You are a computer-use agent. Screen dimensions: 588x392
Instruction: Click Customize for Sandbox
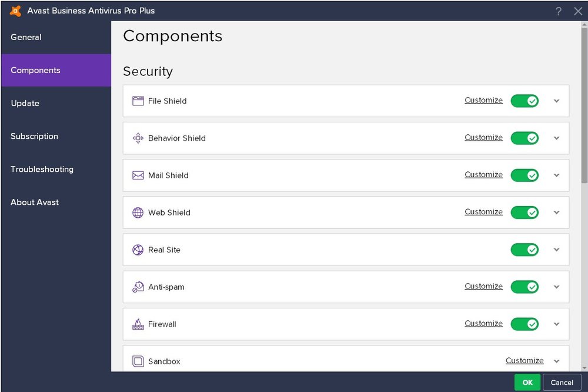point(524,360)
